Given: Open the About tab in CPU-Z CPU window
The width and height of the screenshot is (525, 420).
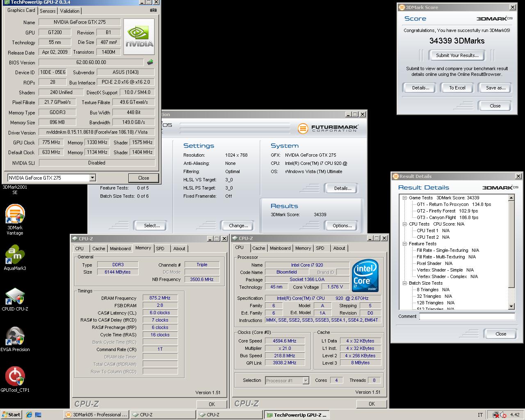Looking at the screenshot, I should tap(339, 248).
